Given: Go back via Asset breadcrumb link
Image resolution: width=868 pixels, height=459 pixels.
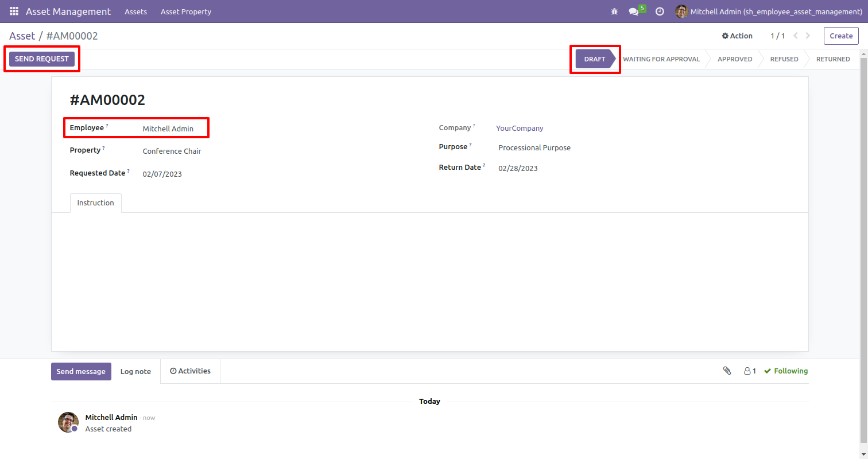Looking at the screenshot, I should pyautogui.click(x=22, y=36).
